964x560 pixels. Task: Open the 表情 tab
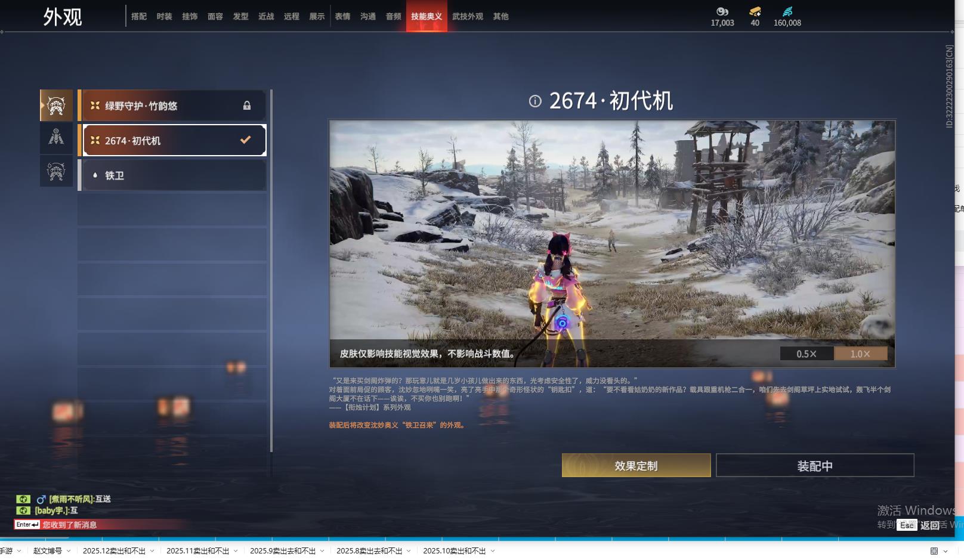pos(342,17)
